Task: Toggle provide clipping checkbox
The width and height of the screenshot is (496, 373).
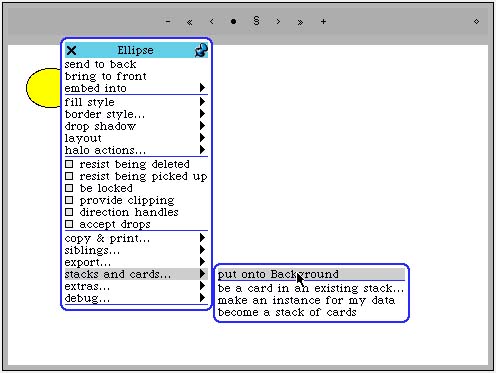Action: (69, 200)
